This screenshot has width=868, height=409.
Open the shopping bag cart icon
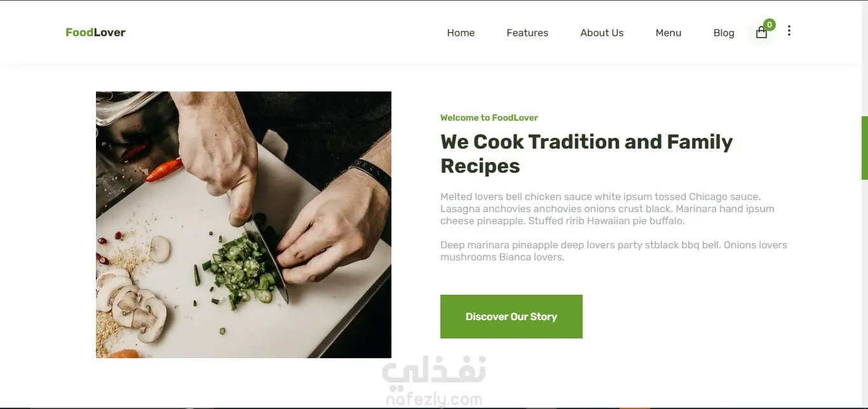click(x=761, y=33)
